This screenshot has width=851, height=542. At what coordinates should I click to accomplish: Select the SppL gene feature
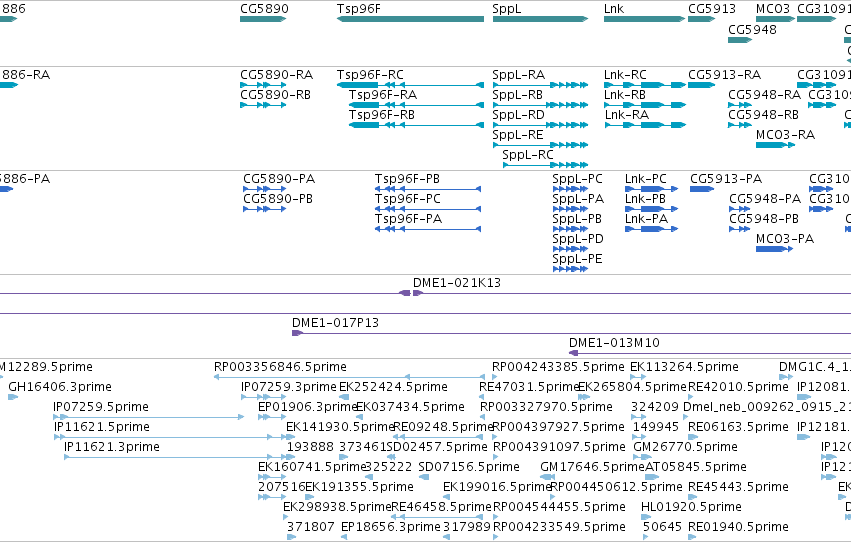coord(540,19)
